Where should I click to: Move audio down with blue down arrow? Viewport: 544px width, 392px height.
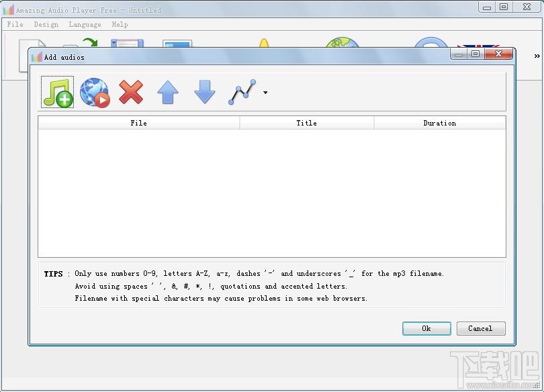tap(205, 92)
